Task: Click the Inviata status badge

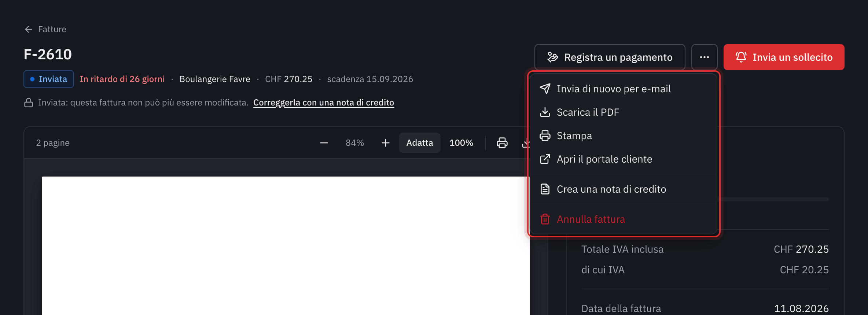Action: click(x=49, y=79)
